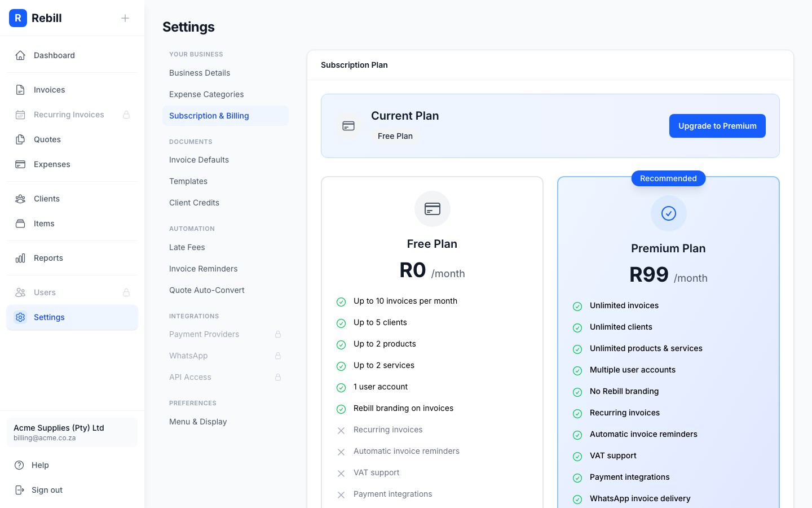Select the Templates settings entry
The width and height of the screenshot is (812, 508).
click(188, 181)
